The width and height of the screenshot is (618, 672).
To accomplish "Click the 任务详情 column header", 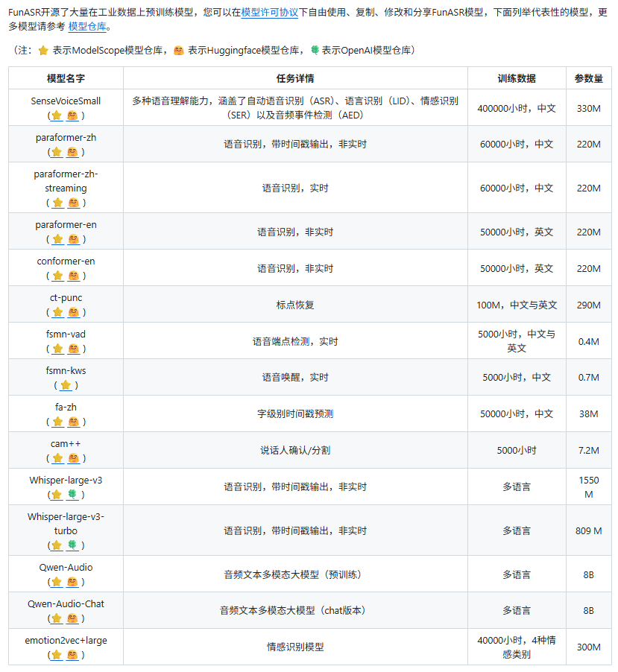I will tap(295, 78).
